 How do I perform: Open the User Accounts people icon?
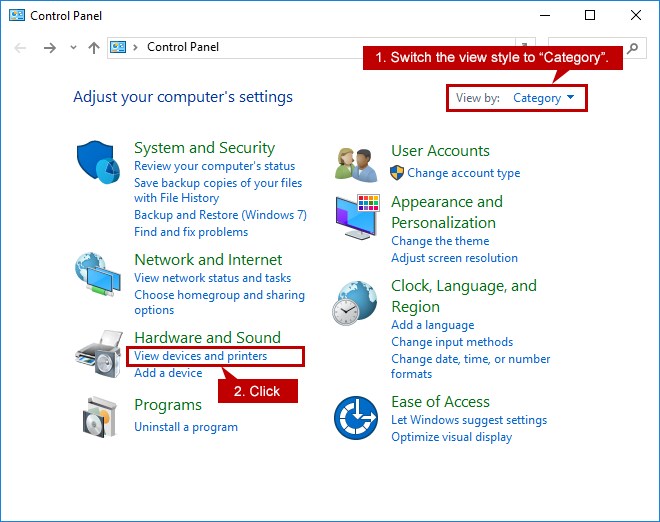357,165
